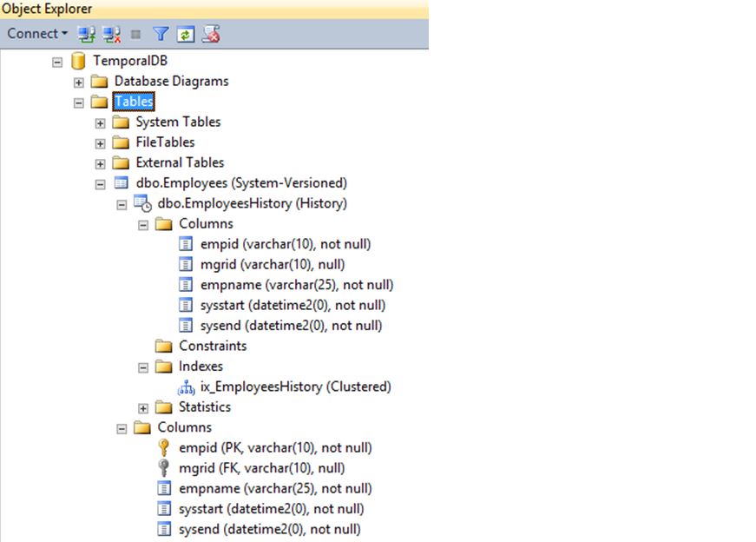The height and width of the screenshot is (542, 756).
Task: Open the Object Explorer filter settings
Action: point(159,33)
